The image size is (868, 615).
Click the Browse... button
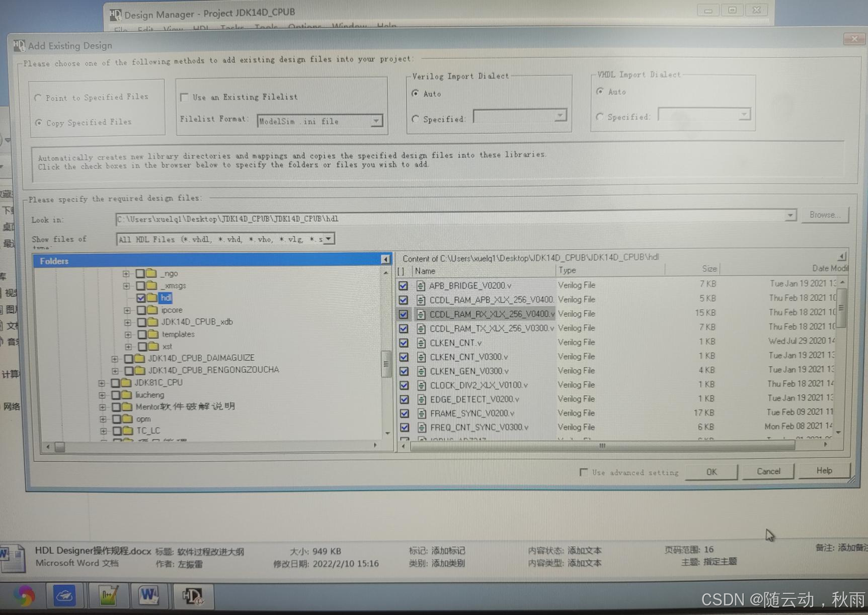coord(825,214)
